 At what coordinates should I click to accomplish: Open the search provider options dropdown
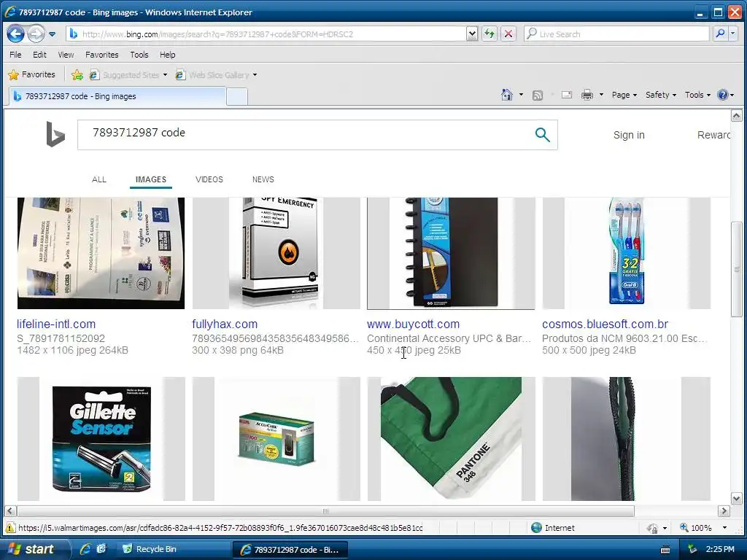[x=732, y=34]
